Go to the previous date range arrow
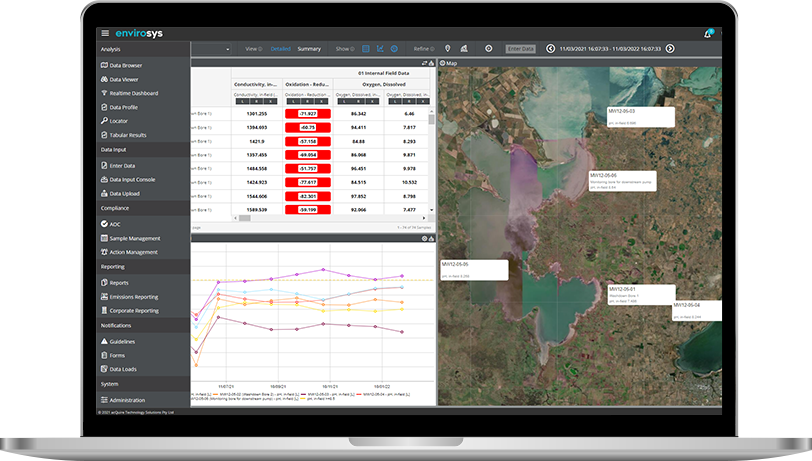 [549, 48]
